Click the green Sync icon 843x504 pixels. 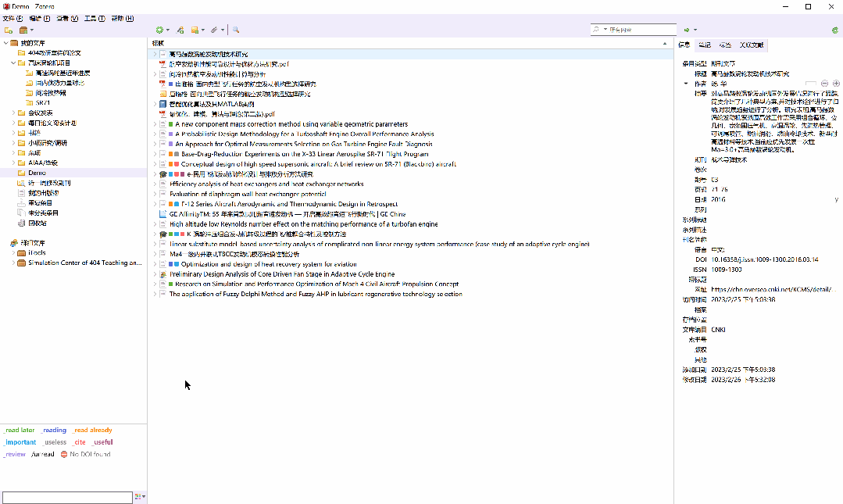tap(835, 30)
